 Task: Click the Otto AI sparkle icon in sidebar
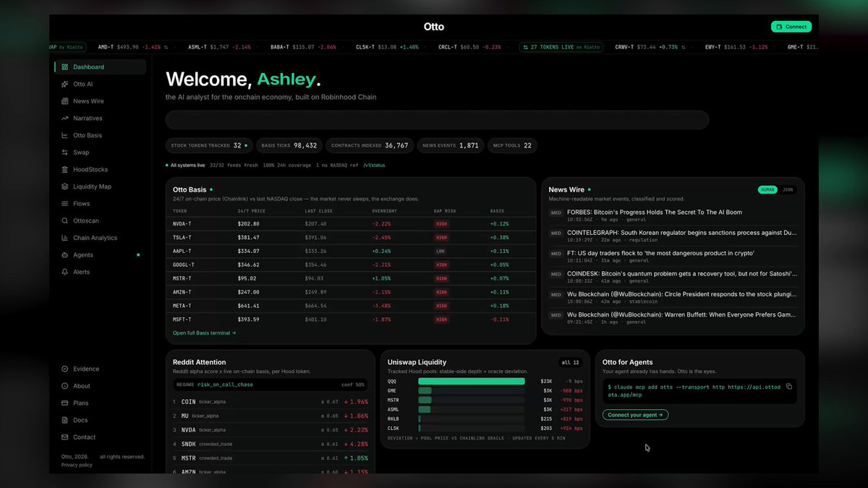(65, 84)
